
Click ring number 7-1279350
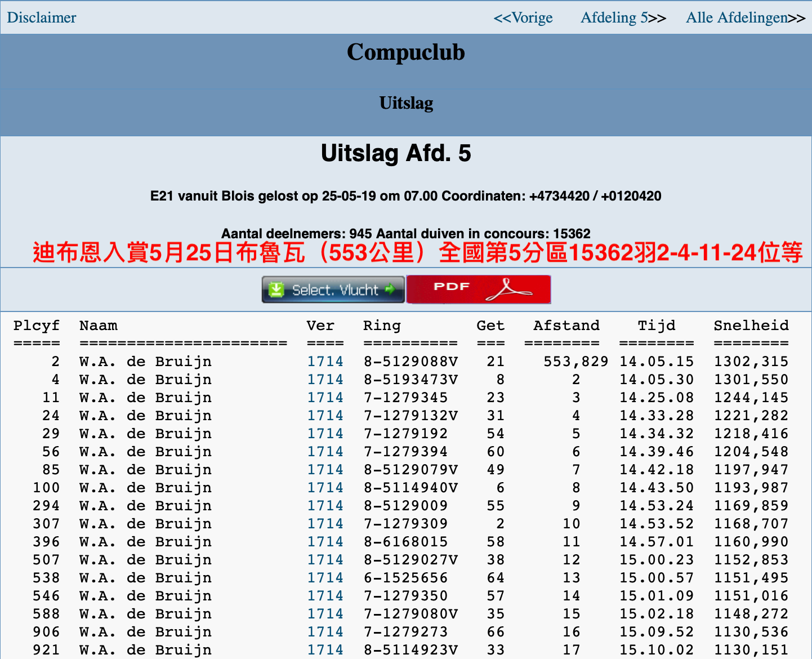(x=406, y=596)
